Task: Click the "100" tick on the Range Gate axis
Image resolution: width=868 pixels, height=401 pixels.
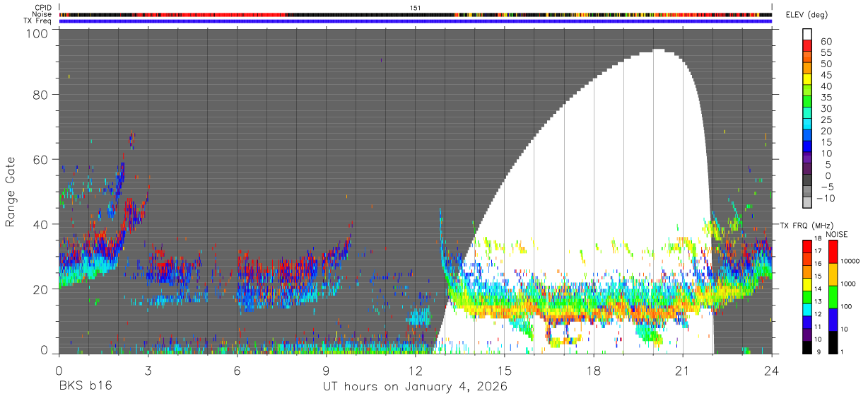Action: [x=36, y=33]
